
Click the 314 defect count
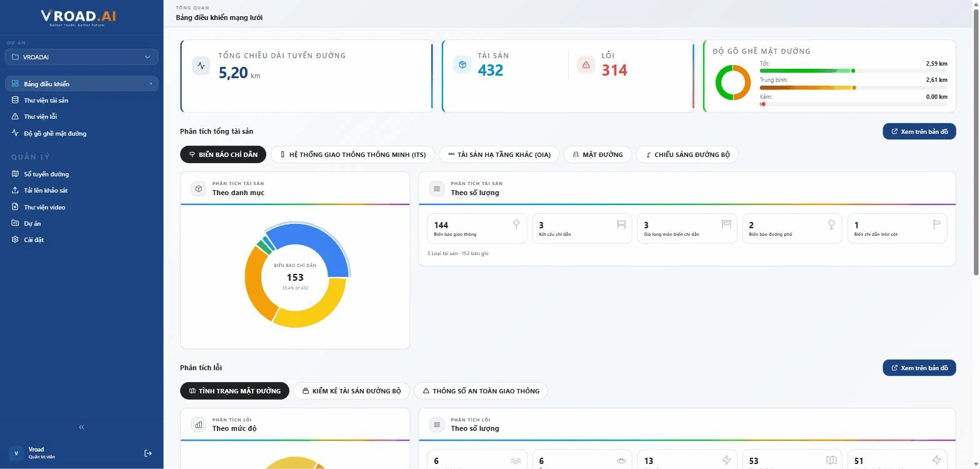pyautogui.click(x=614, y=70)
